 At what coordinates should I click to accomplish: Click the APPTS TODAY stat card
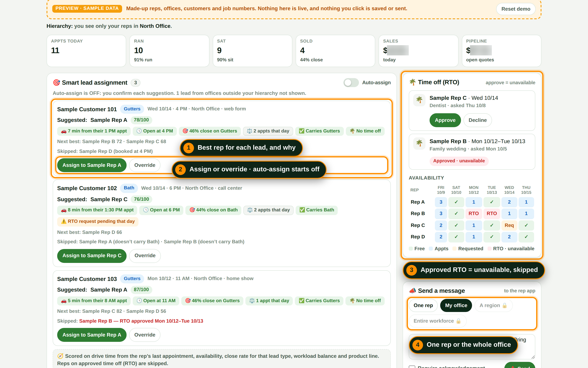coord(86,51)
